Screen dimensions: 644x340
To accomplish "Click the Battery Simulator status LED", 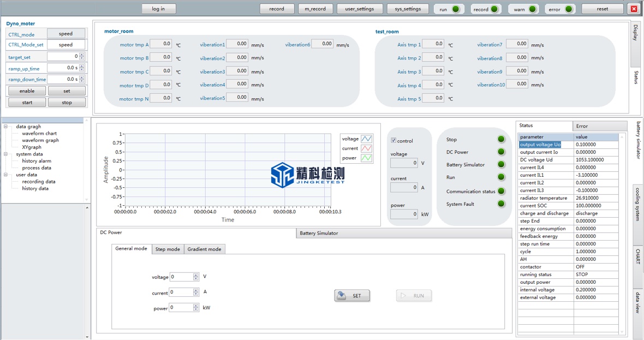I will click(x=501, y=165).
